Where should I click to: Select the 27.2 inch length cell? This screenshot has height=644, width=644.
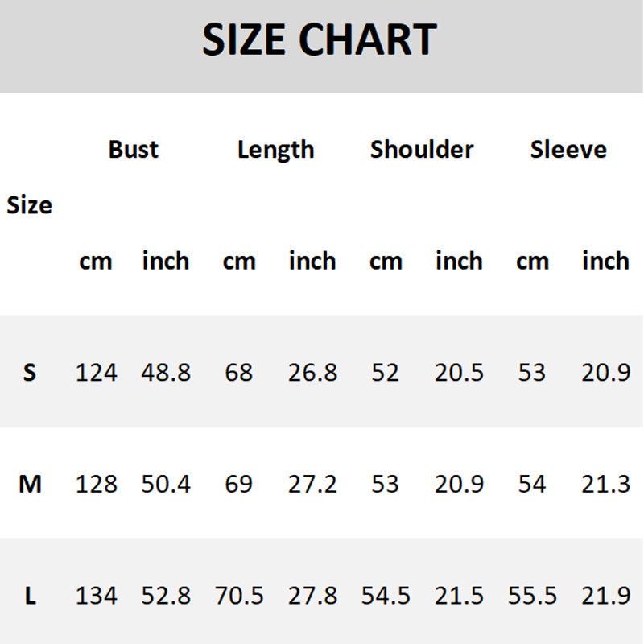coord(312,485)
